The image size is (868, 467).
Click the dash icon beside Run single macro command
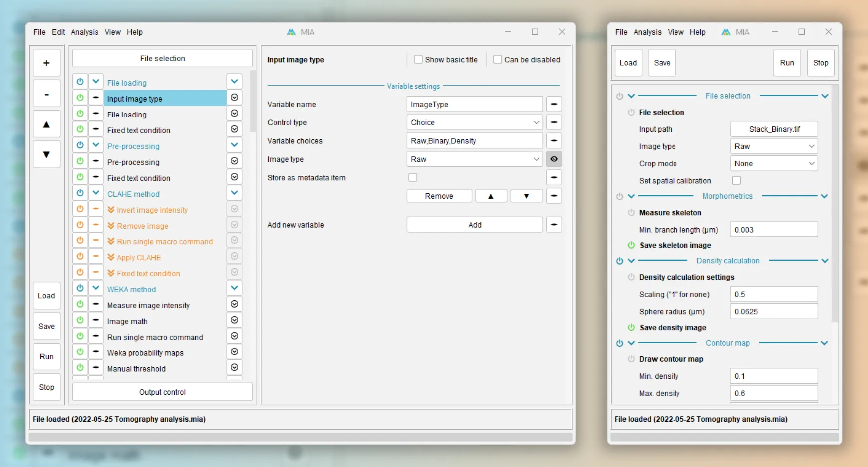pyautogui.click(x=96, y=336)
